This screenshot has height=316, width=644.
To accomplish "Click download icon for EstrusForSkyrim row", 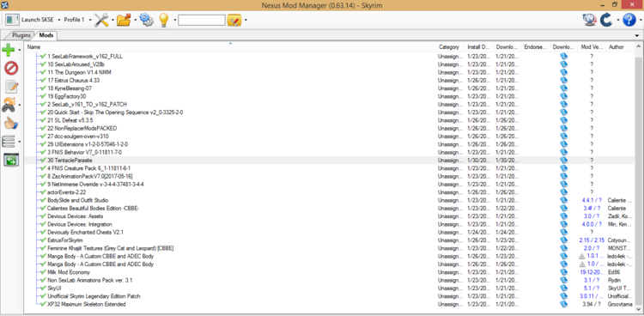I will 564,240.
